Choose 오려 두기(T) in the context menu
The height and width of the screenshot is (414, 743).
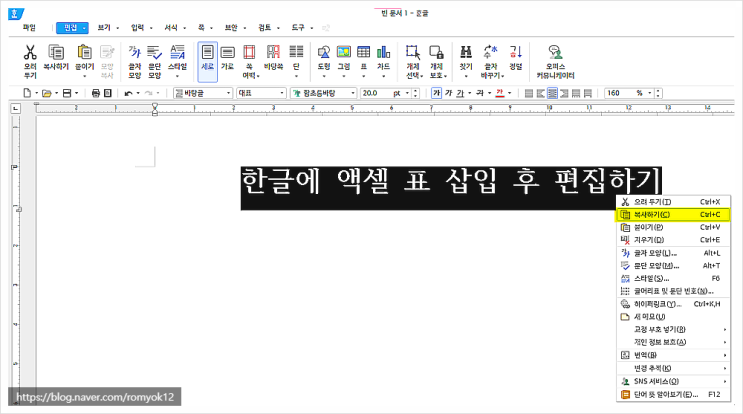click(x=673, y=202)
